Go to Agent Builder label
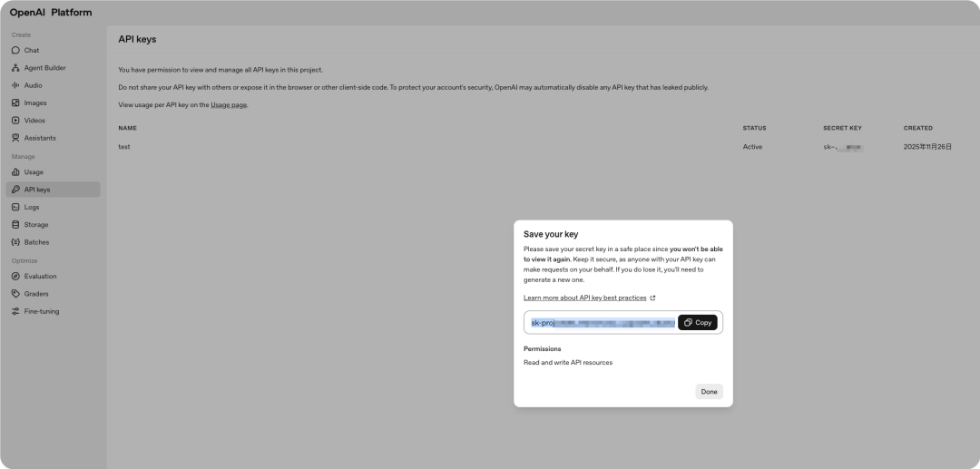 pyautogui.click(x=45, y=68)
